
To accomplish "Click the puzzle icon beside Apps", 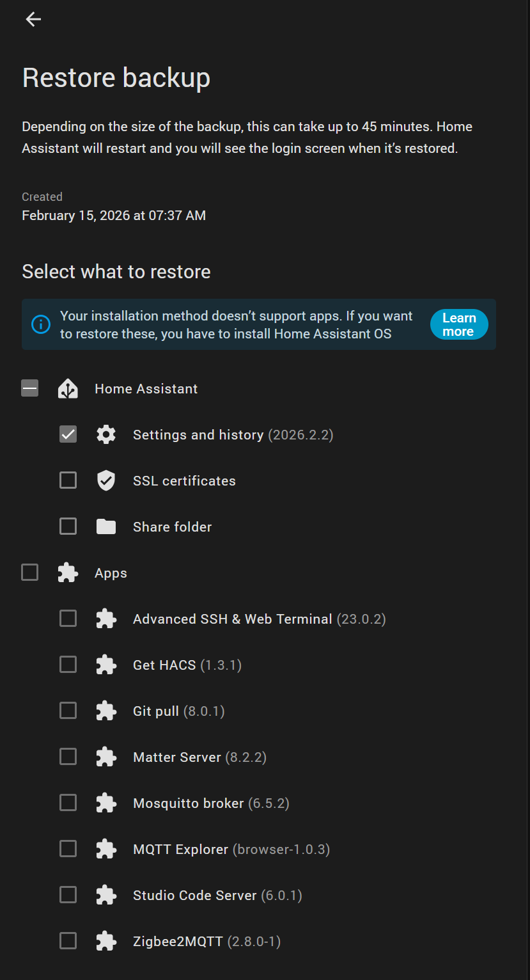I will [68, 573].
